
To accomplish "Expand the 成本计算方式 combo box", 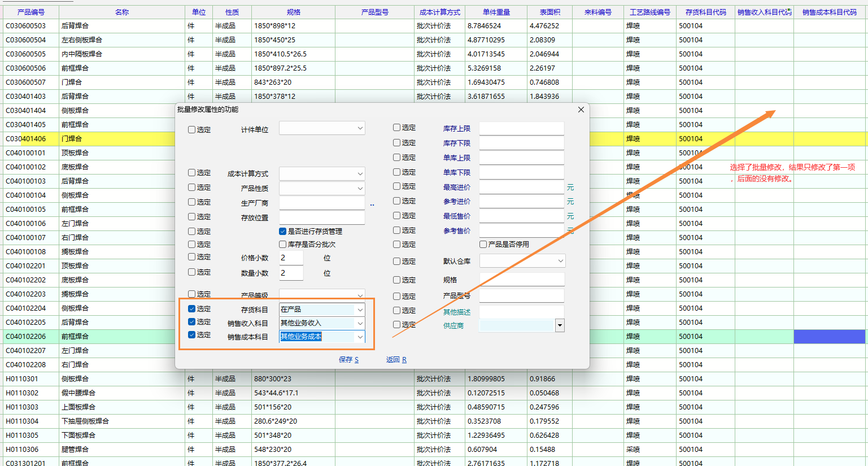I will (360, 174).
